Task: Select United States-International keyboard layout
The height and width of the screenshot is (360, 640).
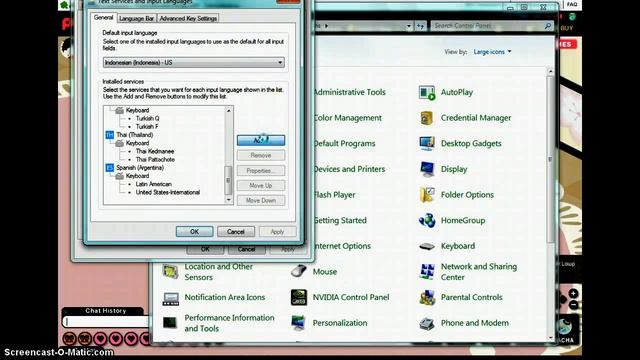Action: 168,192
